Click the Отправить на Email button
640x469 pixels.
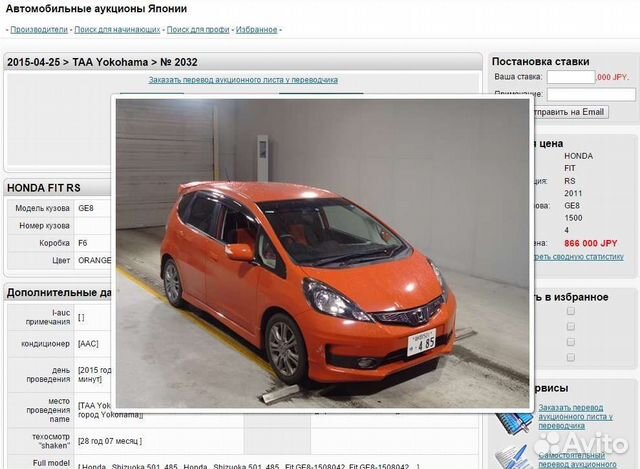pyautogui.click(x=569, y=112)
